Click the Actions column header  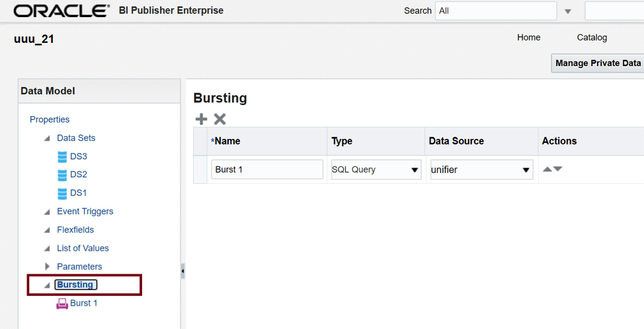(x=591, y=141)
